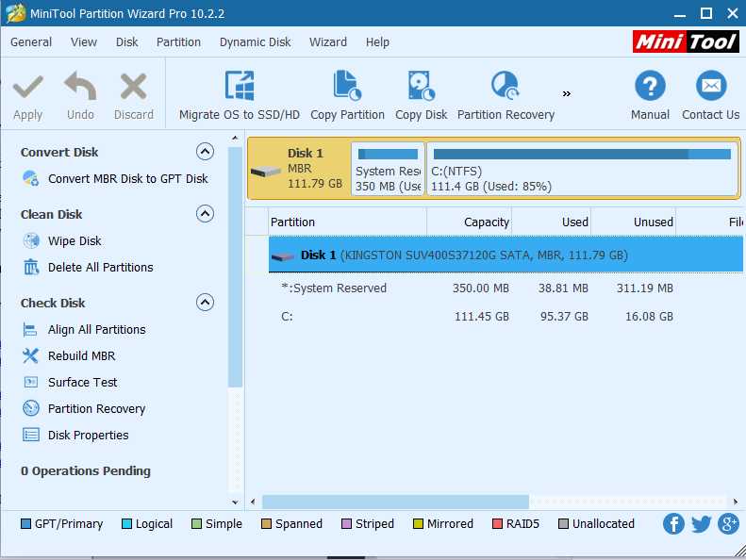Viewport: 746px width, 560px height.
Task: Open the Twitter bird icon
Action: point(701,524)
